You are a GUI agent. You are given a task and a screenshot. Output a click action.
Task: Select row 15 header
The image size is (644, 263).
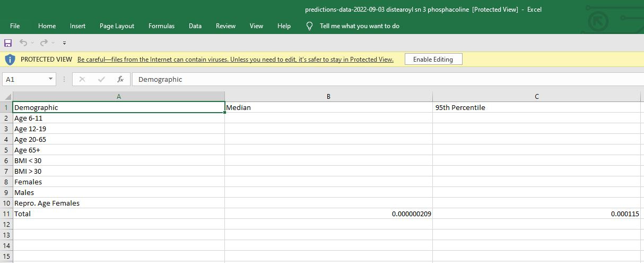point(6,256)
